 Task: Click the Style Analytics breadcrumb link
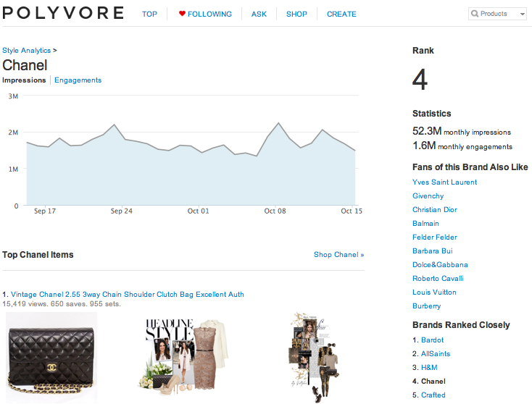click(x=27, y=51)
